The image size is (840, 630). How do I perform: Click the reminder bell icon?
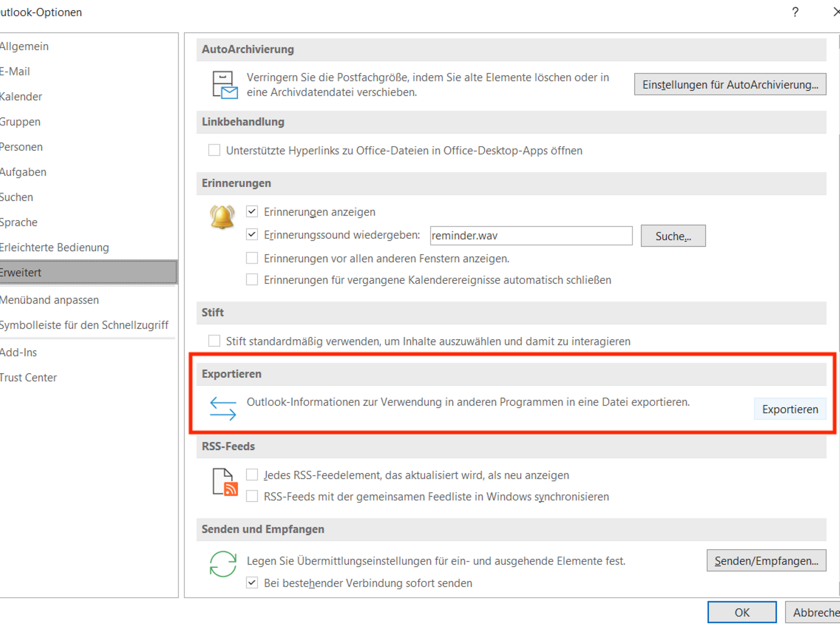tap(222, 217)
